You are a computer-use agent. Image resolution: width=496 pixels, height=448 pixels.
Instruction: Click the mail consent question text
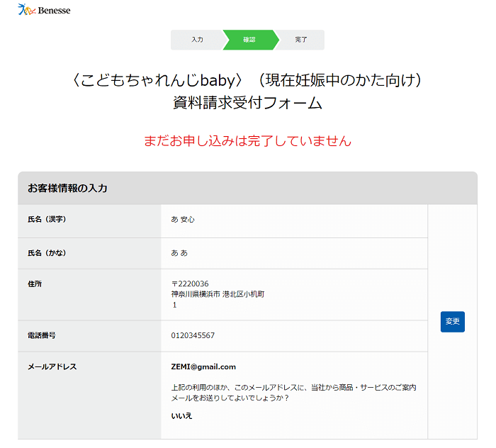click(293, 393)
